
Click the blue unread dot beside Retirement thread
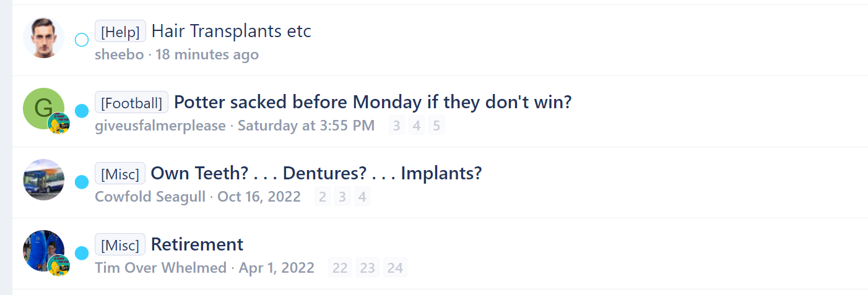click(x=82, y=254)
